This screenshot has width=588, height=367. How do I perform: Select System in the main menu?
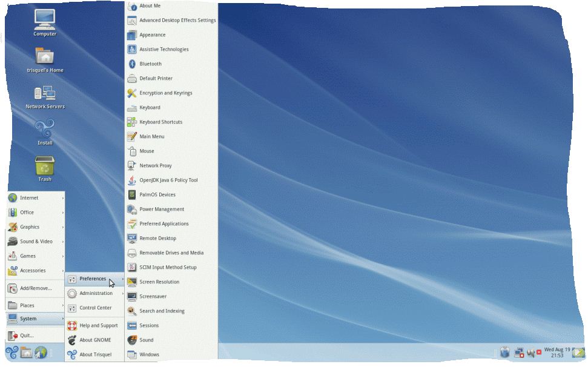36,319
